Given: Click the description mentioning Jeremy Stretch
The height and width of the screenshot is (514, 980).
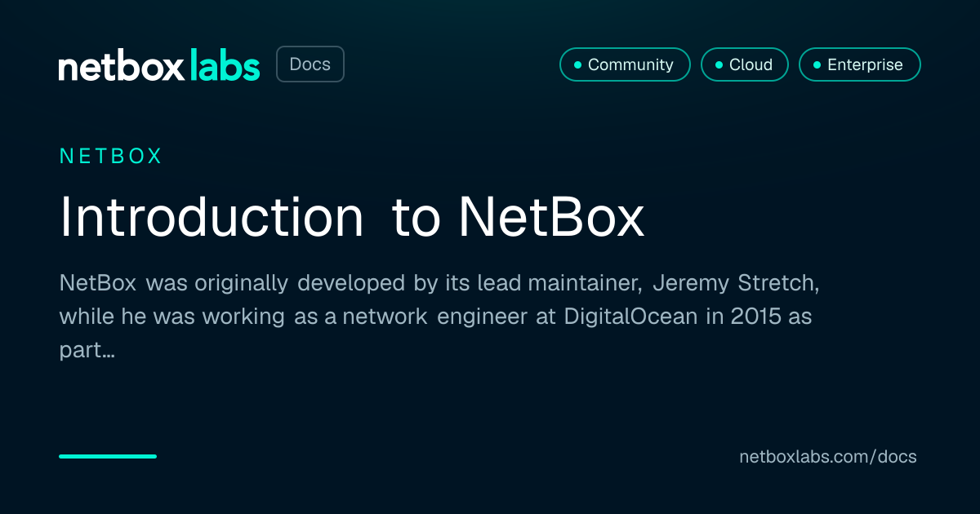Looking at the screenshot, I should 439,317.
